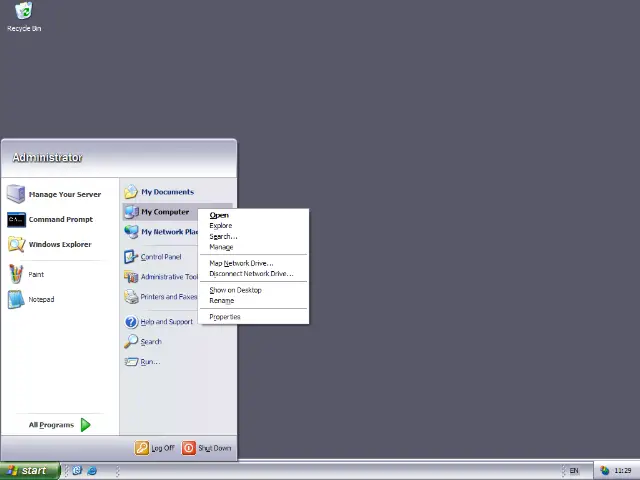
Task: Click the Shut Down text label
Action: [215, 448]
